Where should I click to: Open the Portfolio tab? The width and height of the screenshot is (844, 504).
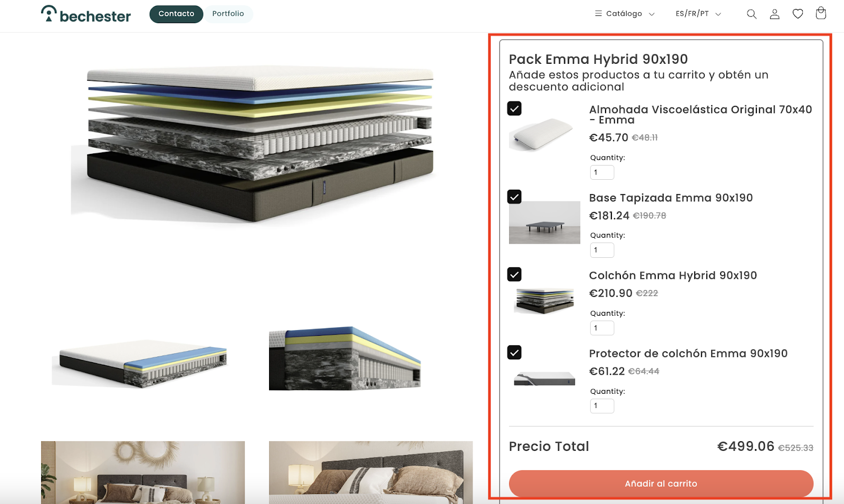(x=228, y=14)
